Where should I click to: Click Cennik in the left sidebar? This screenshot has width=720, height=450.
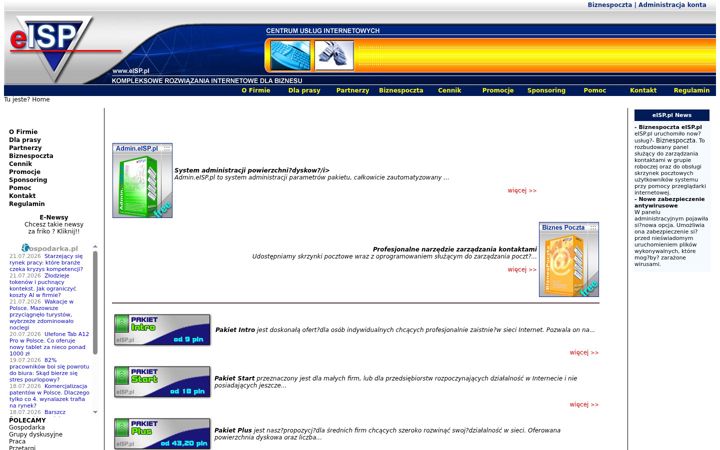(20, 163)
